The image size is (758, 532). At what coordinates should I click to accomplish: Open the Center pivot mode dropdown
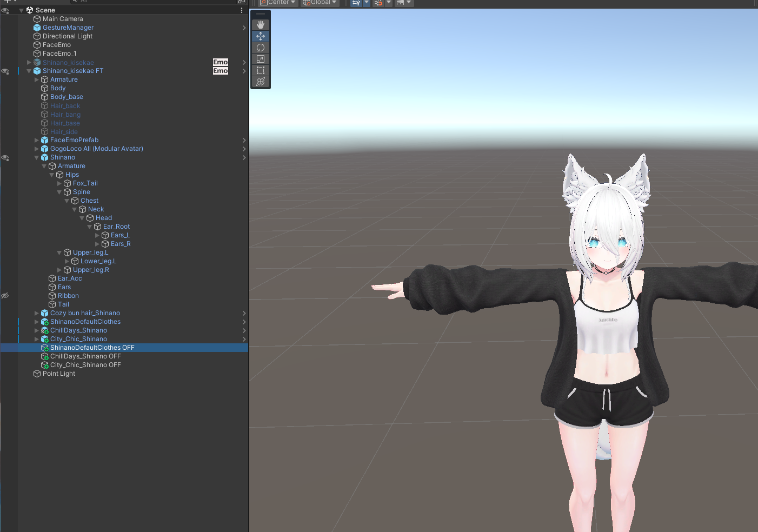pos(278,3)
